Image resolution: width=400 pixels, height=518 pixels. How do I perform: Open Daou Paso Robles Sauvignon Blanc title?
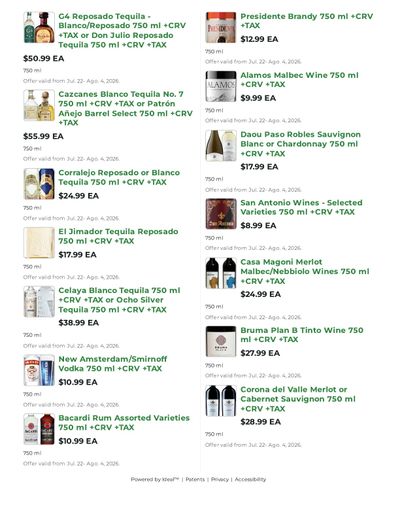coord(301,144)
